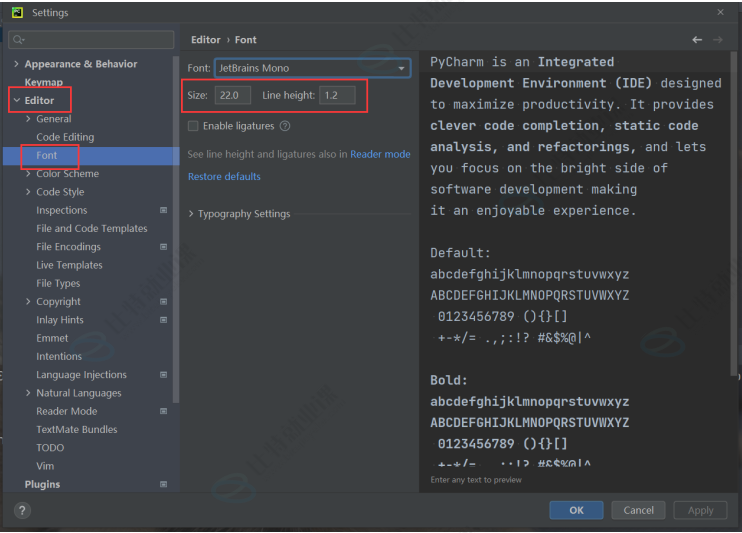Screen dimensions: 742x533
Task: Expand the Color Scheme node
Action: coord(28,174)
